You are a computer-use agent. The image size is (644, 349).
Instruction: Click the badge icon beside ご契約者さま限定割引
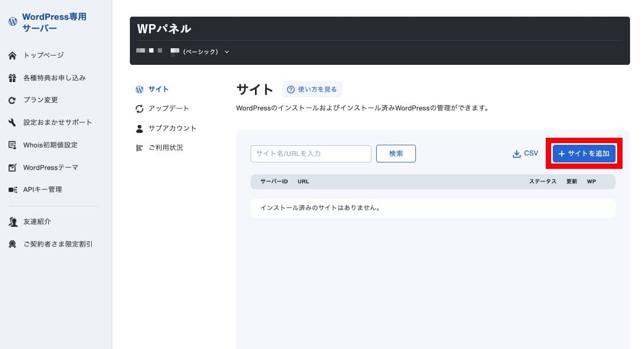[x=13, y=244]
